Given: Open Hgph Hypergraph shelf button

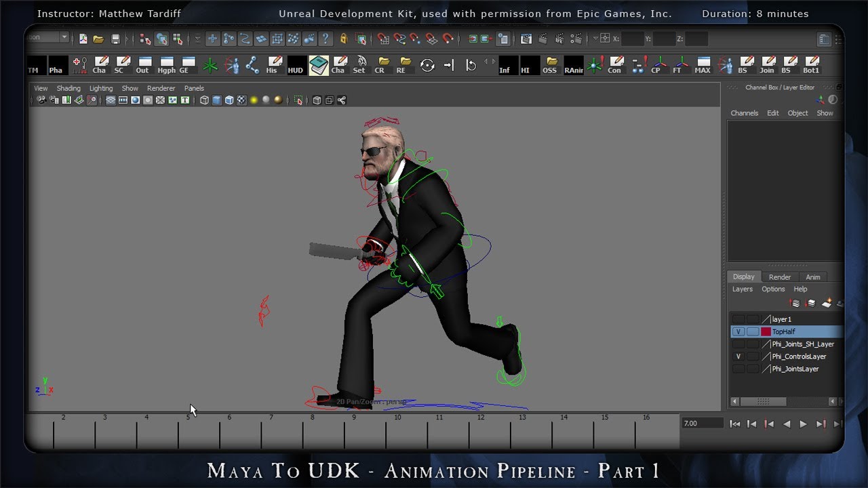Looking at the screenshot, I should pos(166,66).
